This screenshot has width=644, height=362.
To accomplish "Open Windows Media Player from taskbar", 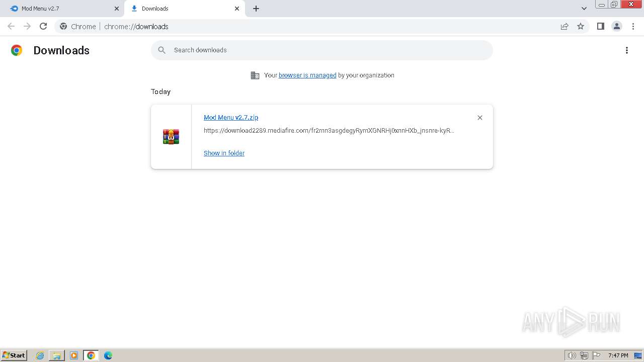I will (74, 355).
